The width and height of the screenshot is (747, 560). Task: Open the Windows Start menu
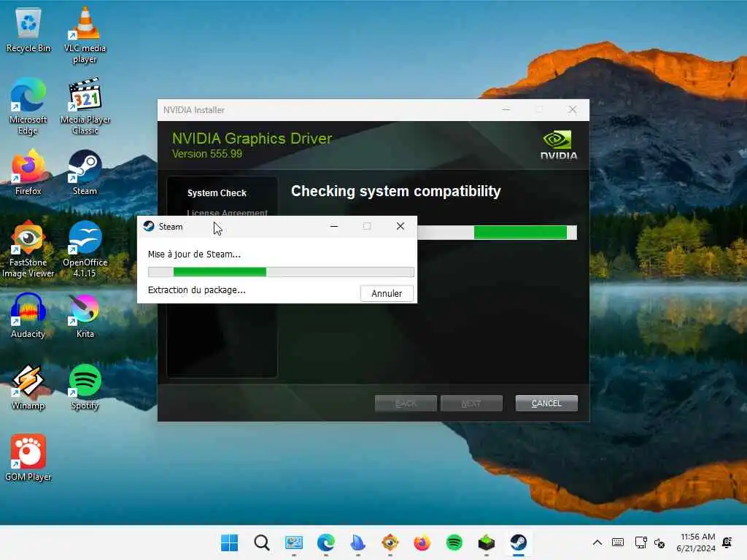click(x=230, y=542)
